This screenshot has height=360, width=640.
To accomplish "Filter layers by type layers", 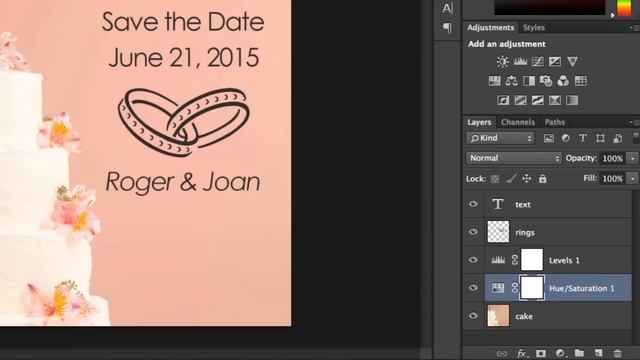I will click(x=583, y=138).
